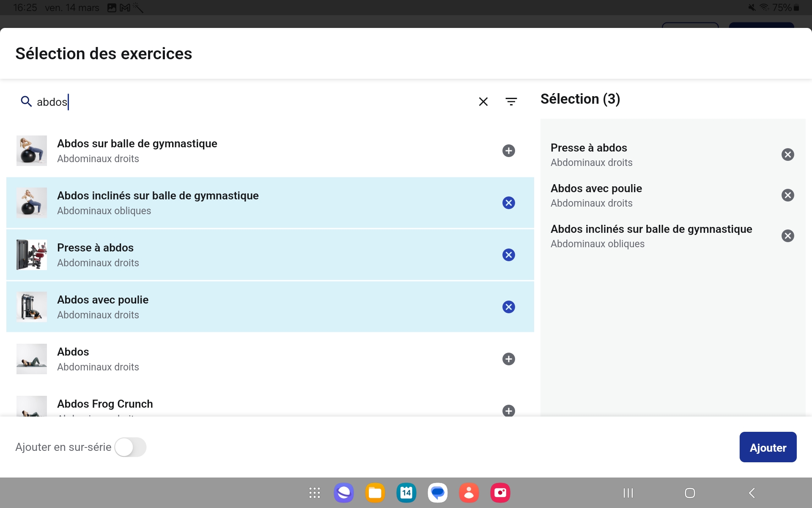Open the Presse à abdos machine thumbnail
Screen dimensions: 812x508
tap(32, 255)
